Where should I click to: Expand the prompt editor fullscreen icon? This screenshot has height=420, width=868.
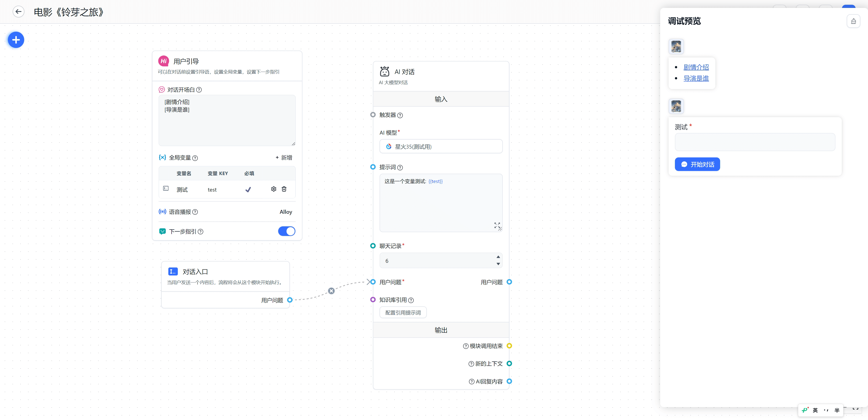coord(497,225)
